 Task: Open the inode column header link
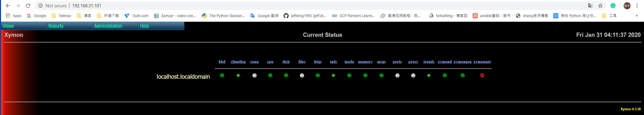tap(349, 62)
